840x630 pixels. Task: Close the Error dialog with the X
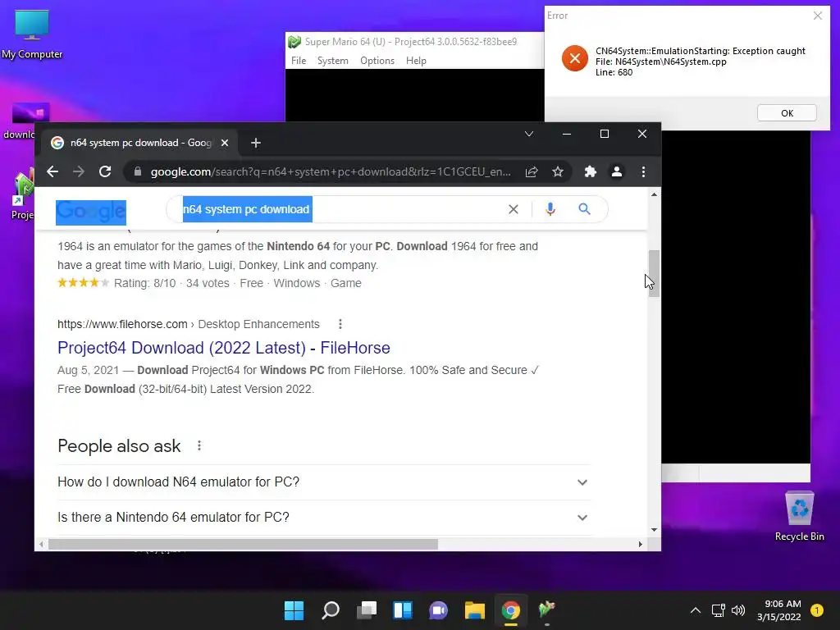pyautogui.click(x=818, y=16)
